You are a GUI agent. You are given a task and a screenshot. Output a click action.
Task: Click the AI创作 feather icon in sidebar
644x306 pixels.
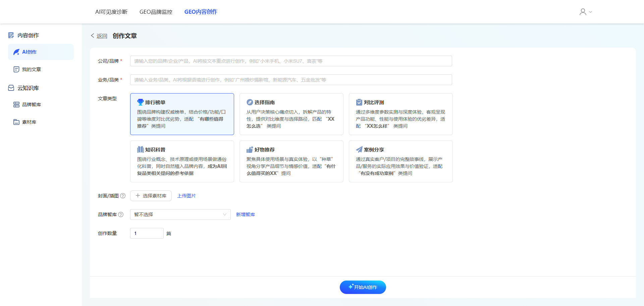(16, 52)
